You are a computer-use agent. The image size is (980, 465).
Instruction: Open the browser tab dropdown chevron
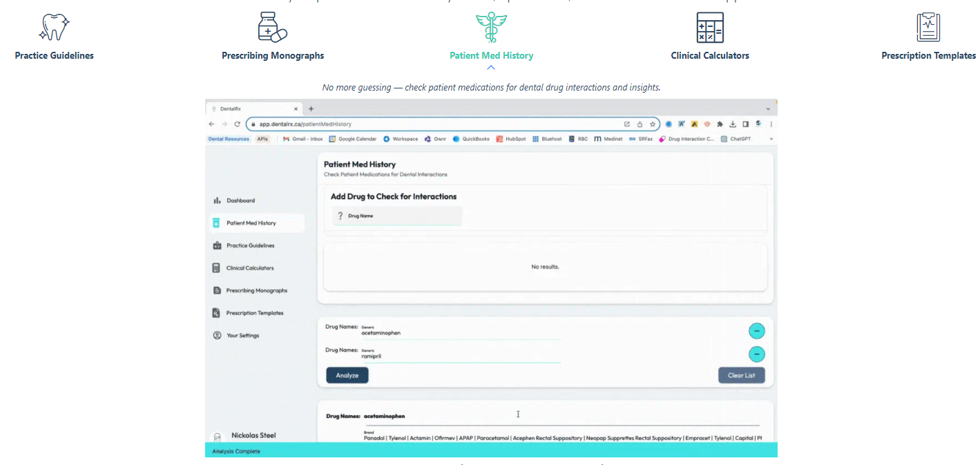767,108
